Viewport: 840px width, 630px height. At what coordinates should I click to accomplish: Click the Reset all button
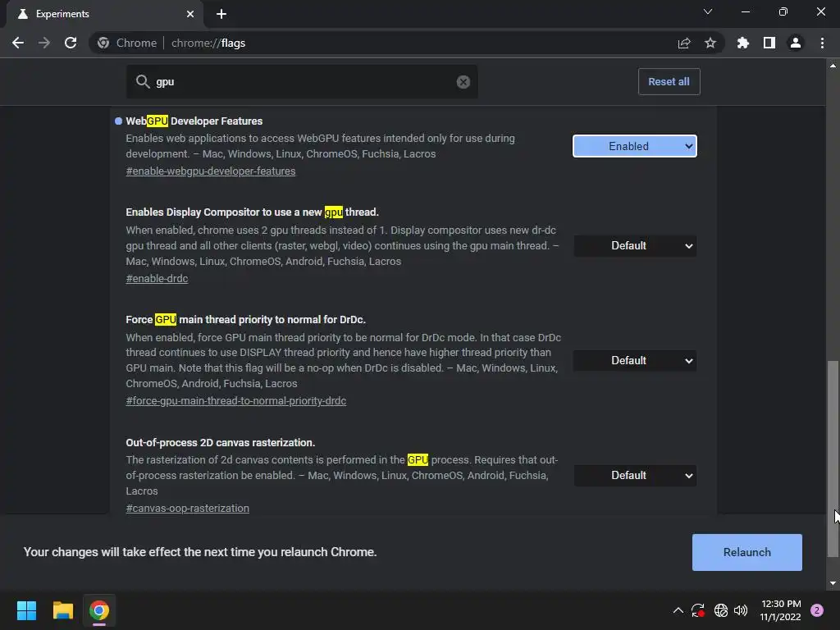669,82
